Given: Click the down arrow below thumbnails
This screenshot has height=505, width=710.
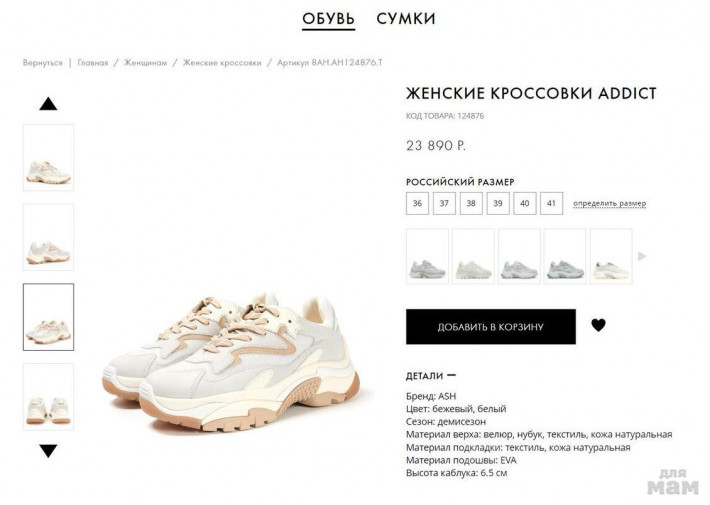Looking at the screenshot, I should point(48,451).
